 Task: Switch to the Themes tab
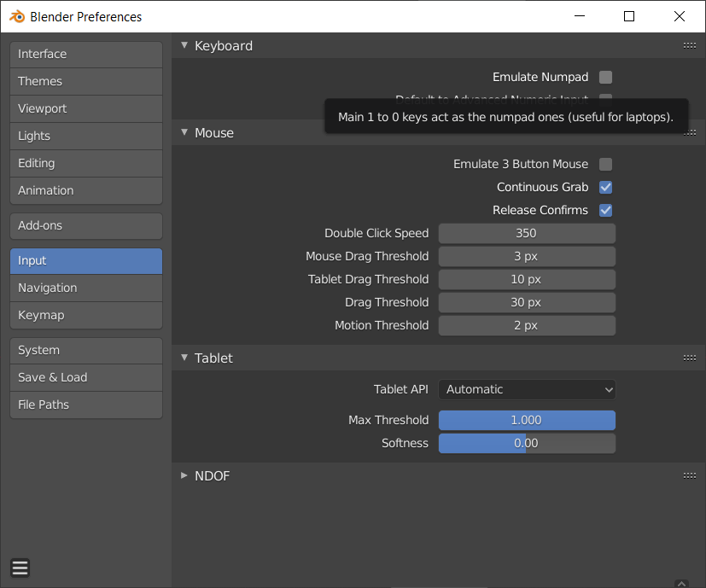[85, 82]
